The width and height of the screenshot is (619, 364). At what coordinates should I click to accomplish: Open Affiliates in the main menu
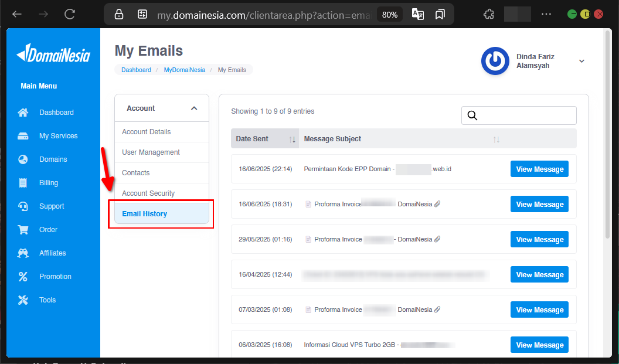tap(53, 253)
